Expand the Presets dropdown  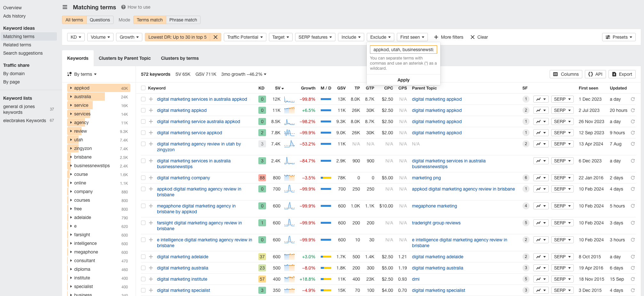[618, 37]
